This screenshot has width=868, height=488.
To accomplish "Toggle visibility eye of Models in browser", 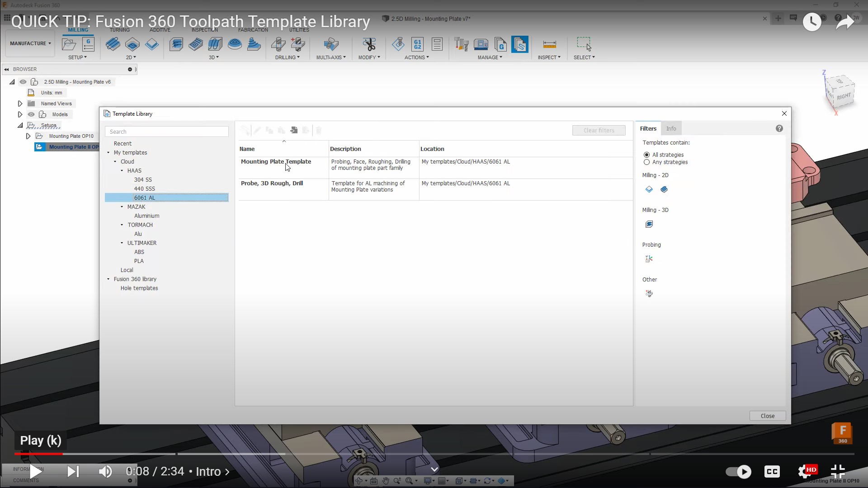I will [x=31, y=114].
